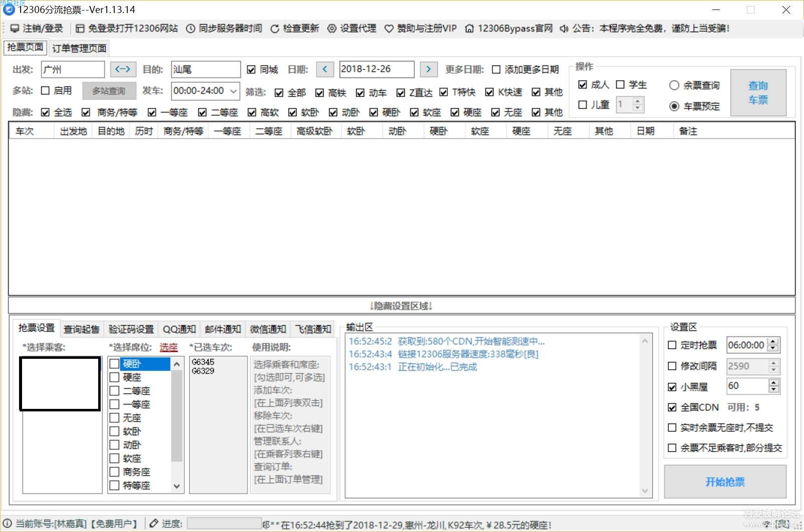Enable 多站 启用 checkbox
The width and height of the screenshot is (804, 532).
(45, 91)
